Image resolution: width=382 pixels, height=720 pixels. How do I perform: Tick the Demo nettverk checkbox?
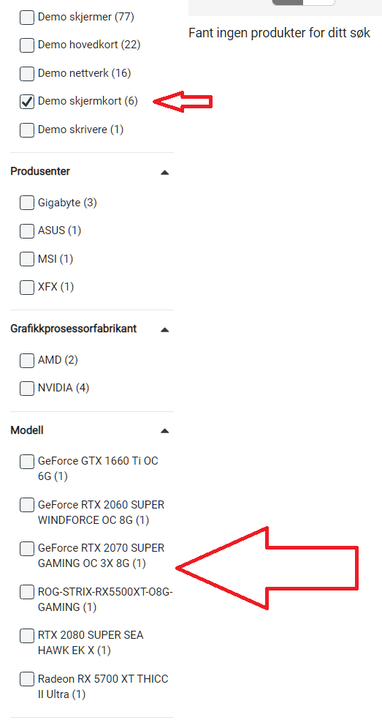click(27, 73)
